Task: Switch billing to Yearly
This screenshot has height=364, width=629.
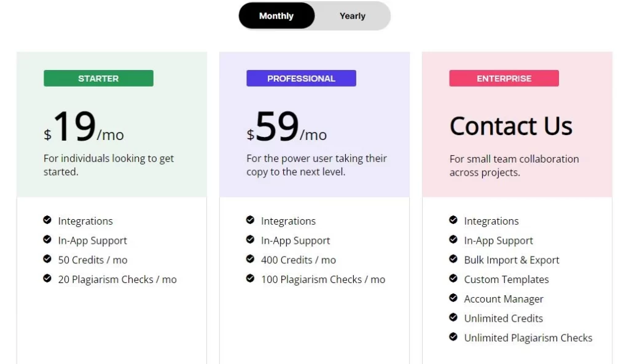Action: (x=352, y=15)
